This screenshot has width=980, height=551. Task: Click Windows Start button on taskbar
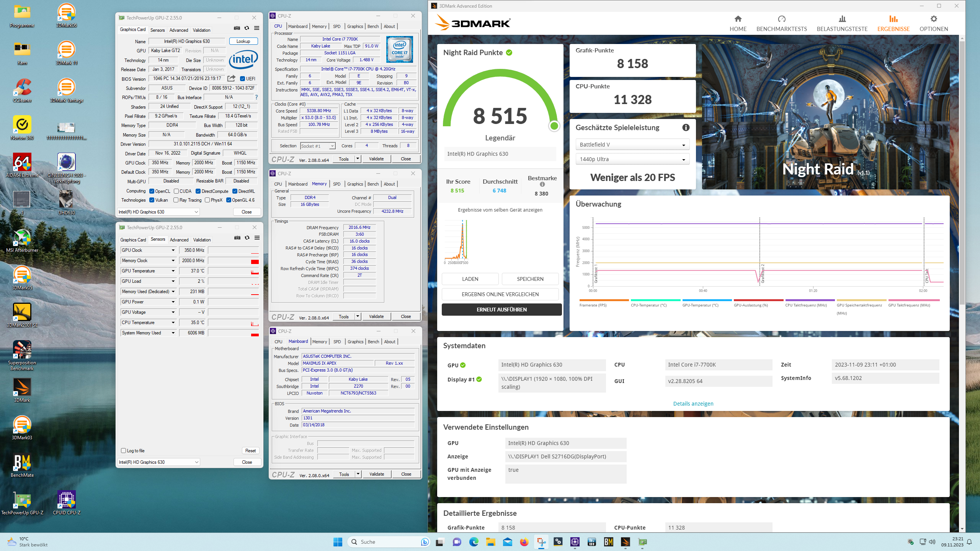tap(338, 542)
